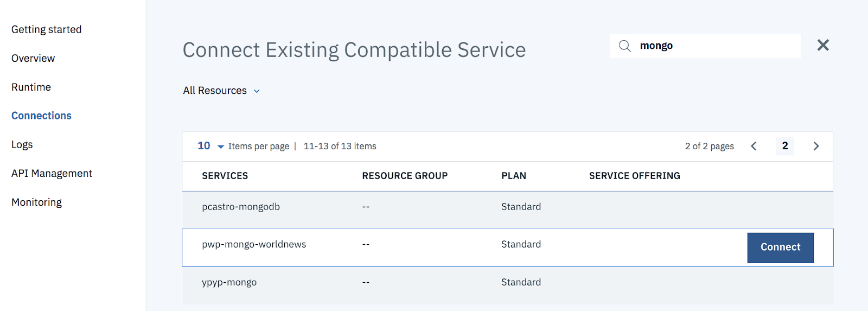The image size is (868, 311).
Task: Connect the pwp-mongo-worldnews service
Action: click(780, 247)
